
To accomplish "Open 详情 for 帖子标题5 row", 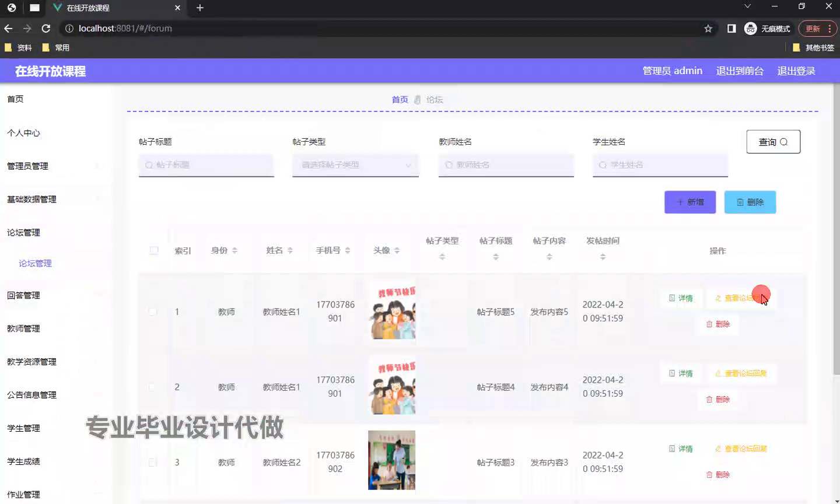I will pos(681,298).
